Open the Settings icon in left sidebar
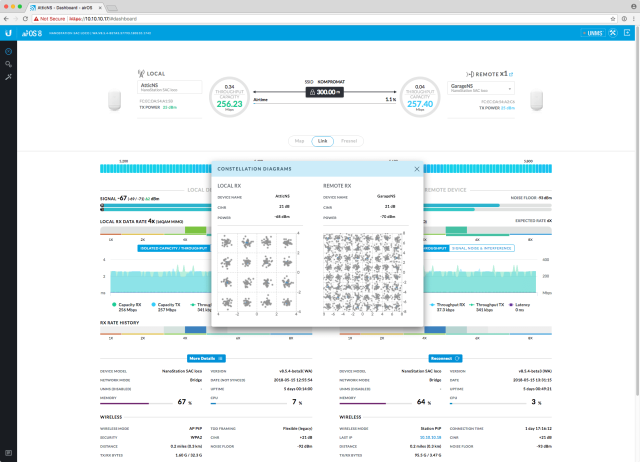640x462 pixels. [x=8, y=63]
